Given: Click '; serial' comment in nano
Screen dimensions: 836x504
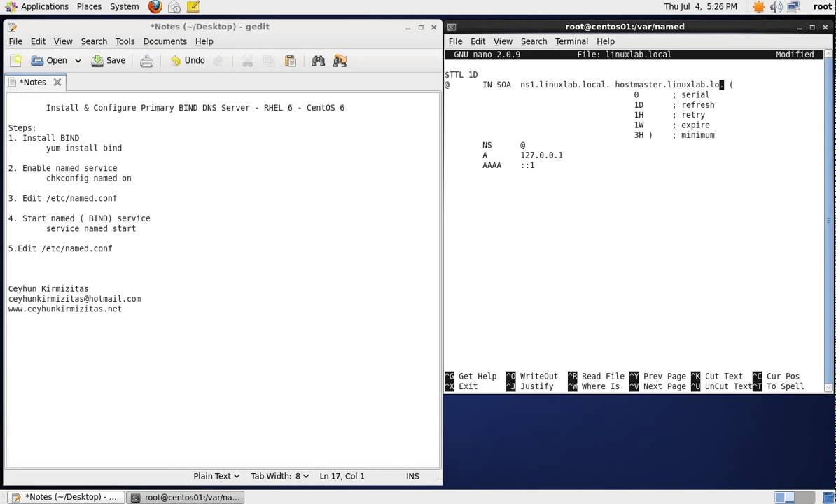Looking at the screenshot, I should point(690,94).
